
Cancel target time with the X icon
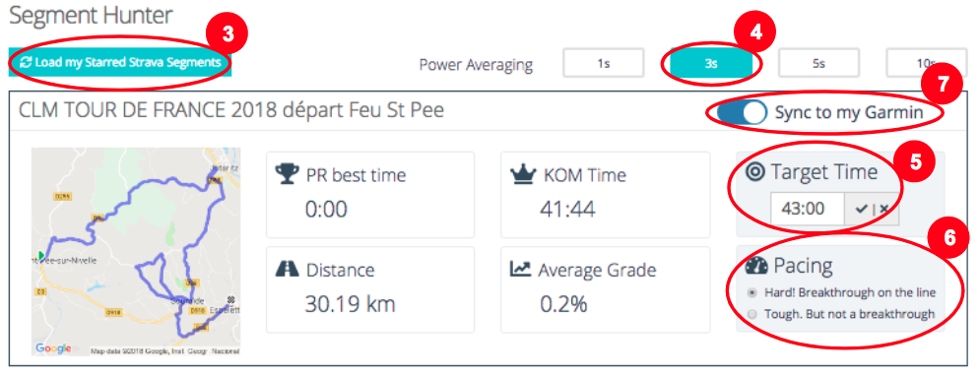click(883, 210)
